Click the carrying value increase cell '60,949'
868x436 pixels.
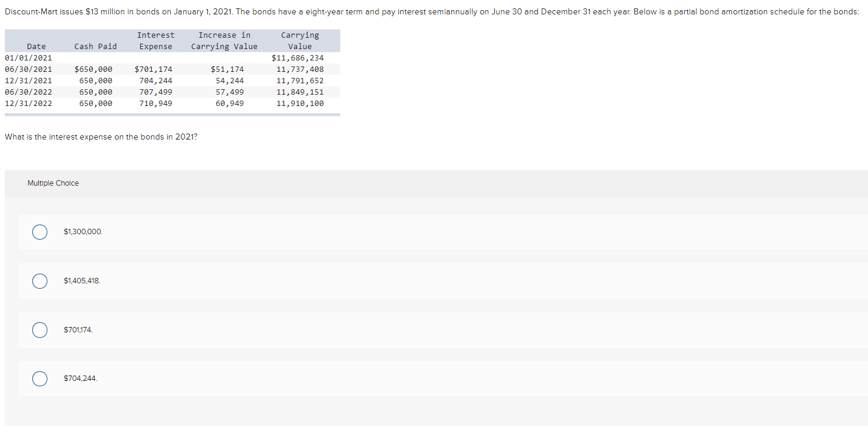(230, 104)
